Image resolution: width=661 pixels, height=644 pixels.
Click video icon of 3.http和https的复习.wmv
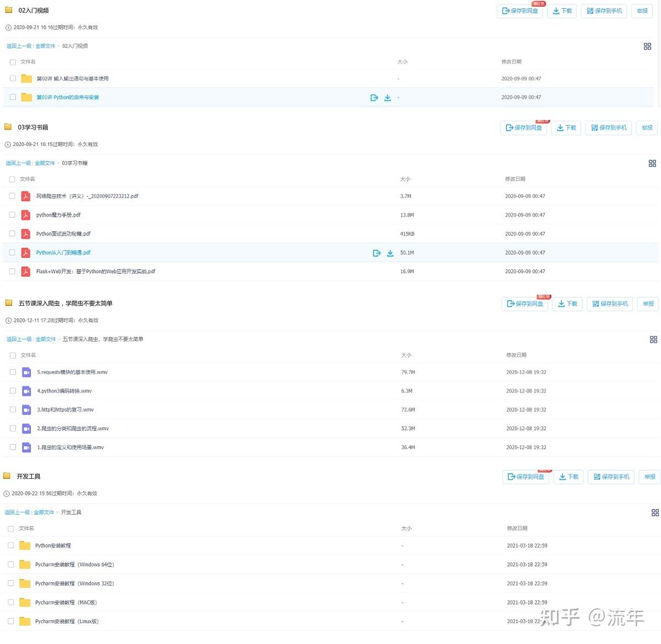point(26,410)
